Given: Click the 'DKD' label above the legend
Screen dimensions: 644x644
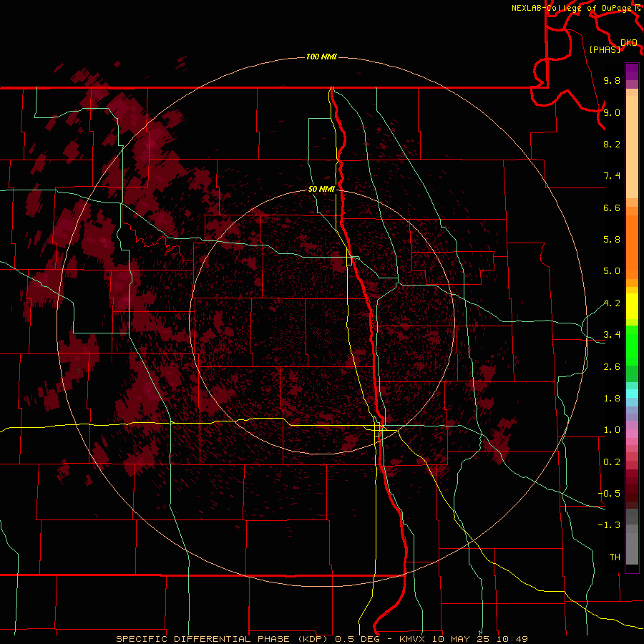Looking at the screenshot, I should point(629,43).
